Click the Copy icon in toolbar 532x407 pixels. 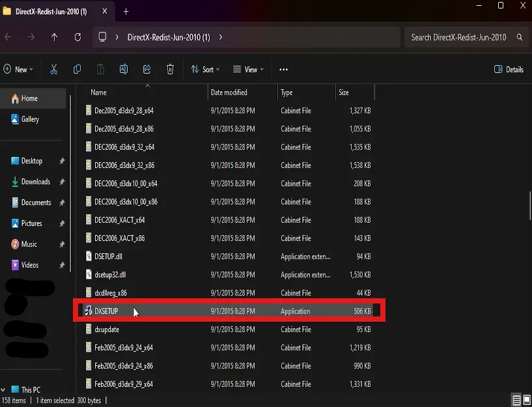click(77, 70)
